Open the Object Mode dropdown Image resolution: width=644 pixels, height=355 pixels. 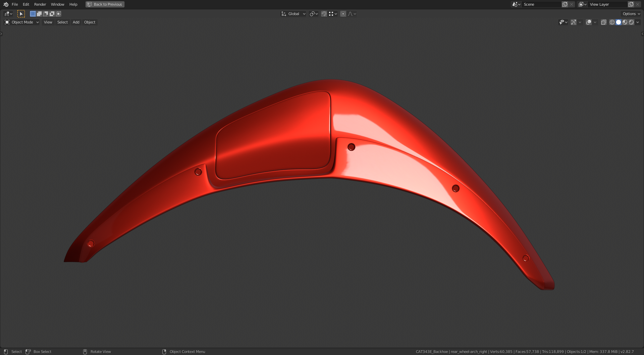coord(22,22)
